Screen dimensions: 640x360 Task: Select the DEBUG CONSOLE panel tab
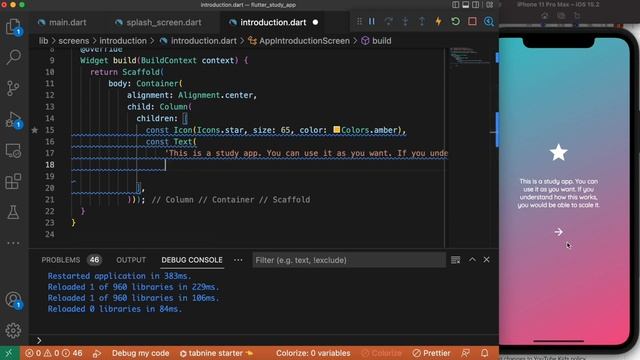tap(192, 260)
